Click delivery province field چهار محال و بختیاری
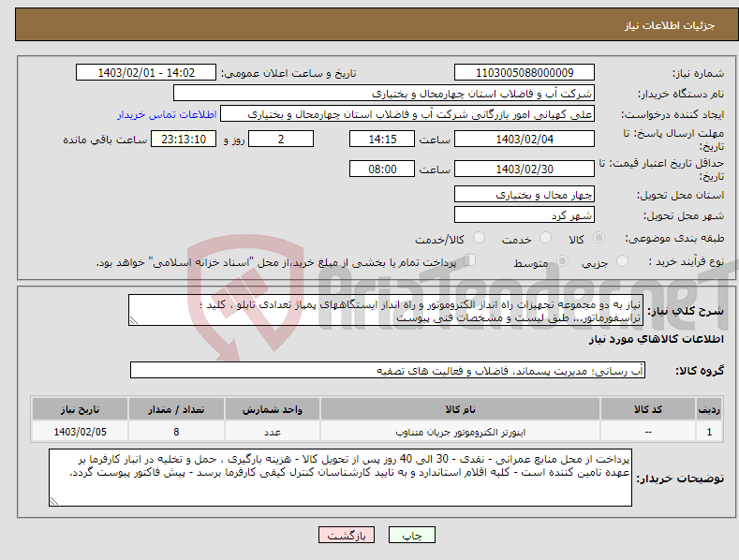Screen dimensions: 739x560 click(525, 194)
